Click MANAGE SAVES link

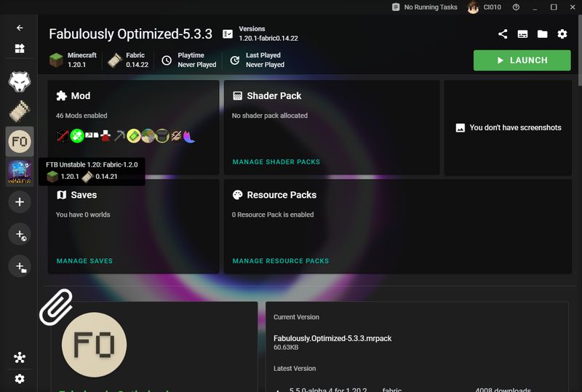84,261
